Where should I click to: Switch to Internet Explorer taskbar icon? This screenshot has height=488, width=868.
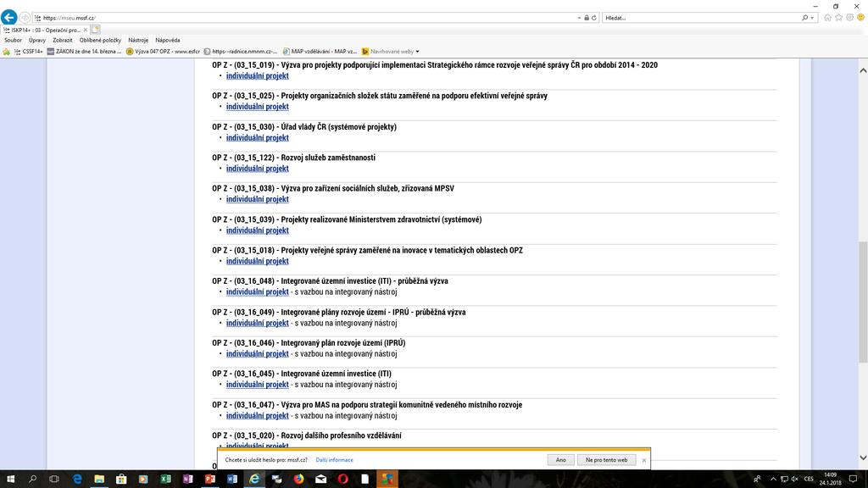254,480
